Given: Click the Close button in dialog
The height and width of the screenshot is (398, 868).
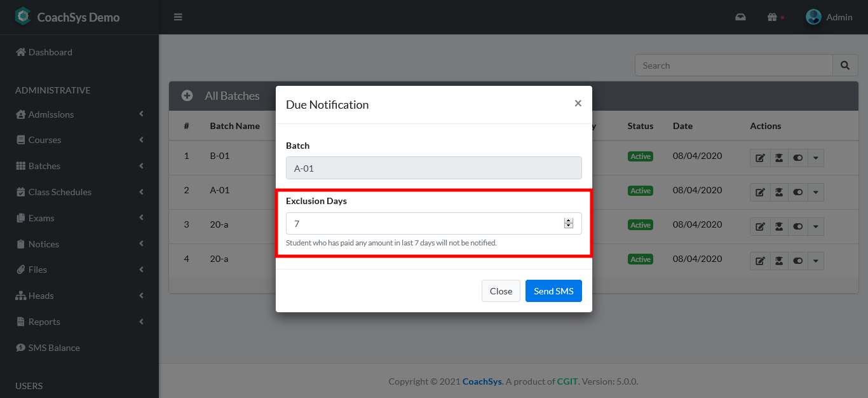Looking at the screenshot, I should coord(501,291).
